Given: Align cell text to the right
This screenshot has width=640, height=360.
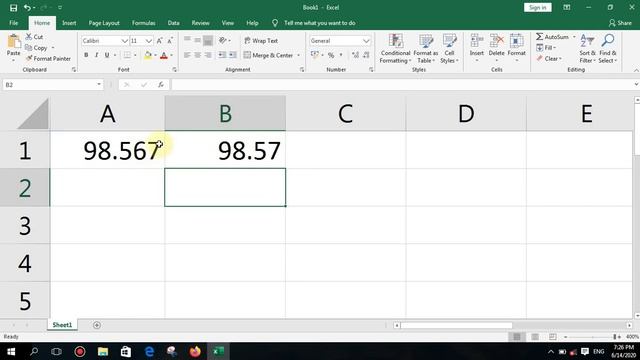Looking at the screenshot, I should 208,55.
